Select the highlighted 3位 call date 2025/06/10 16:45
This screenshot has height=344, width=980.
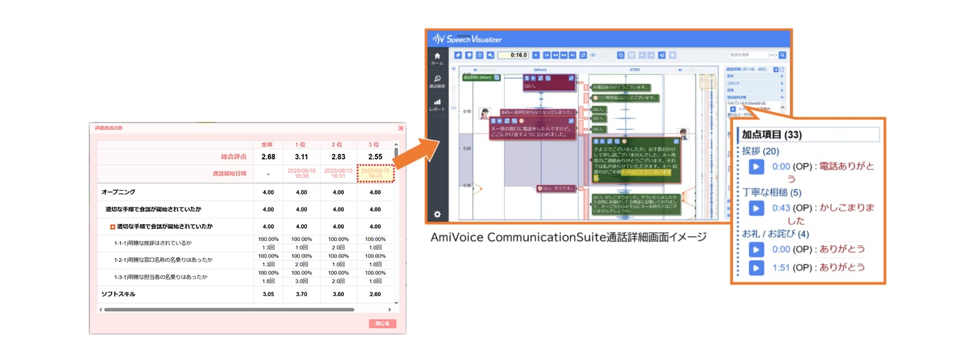(375, 173)
